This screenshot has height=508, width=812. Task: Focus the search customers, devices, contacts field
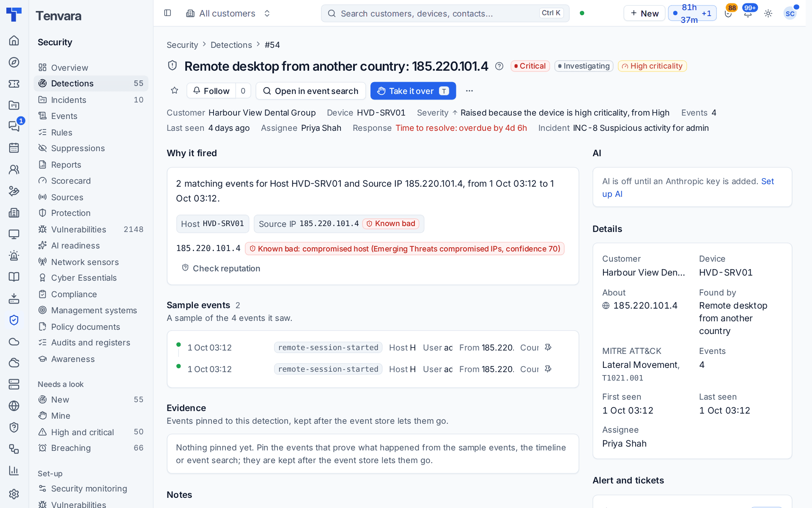445,13
